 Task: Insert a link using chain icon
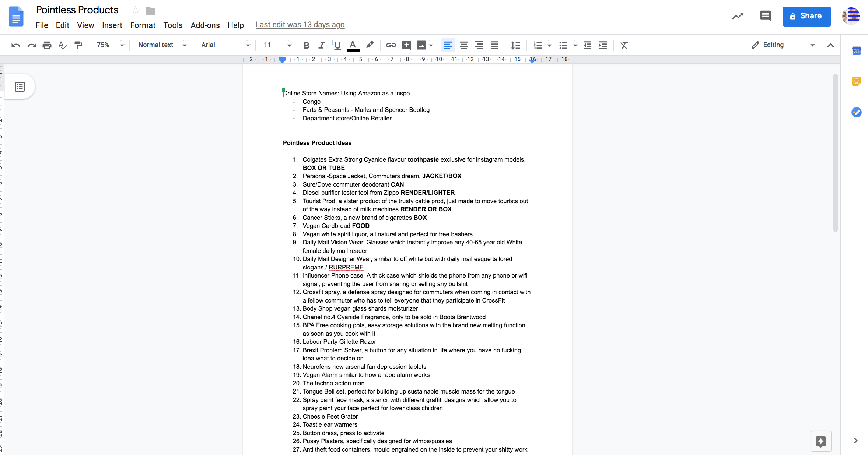click(391, 45)
